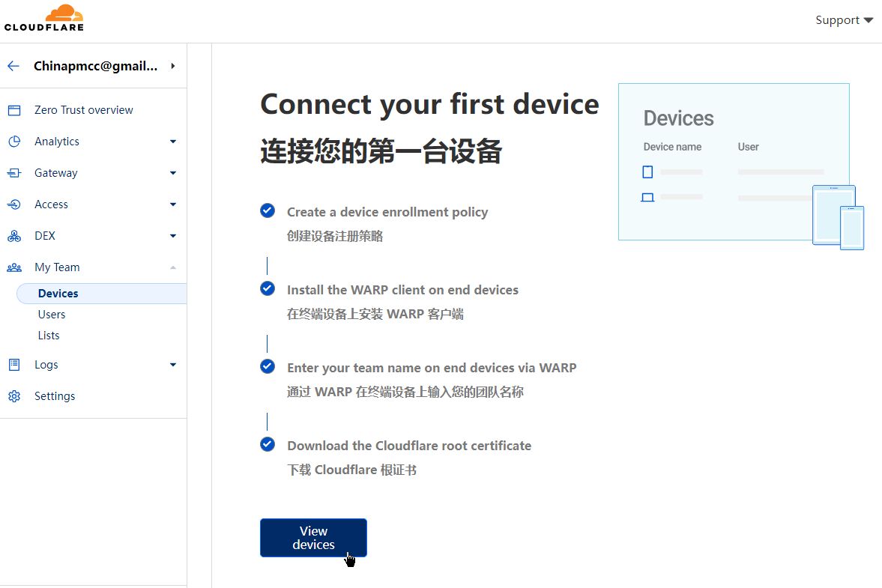
Task: Click the checkmark for Download root certificate
Action: click(268, 444)
